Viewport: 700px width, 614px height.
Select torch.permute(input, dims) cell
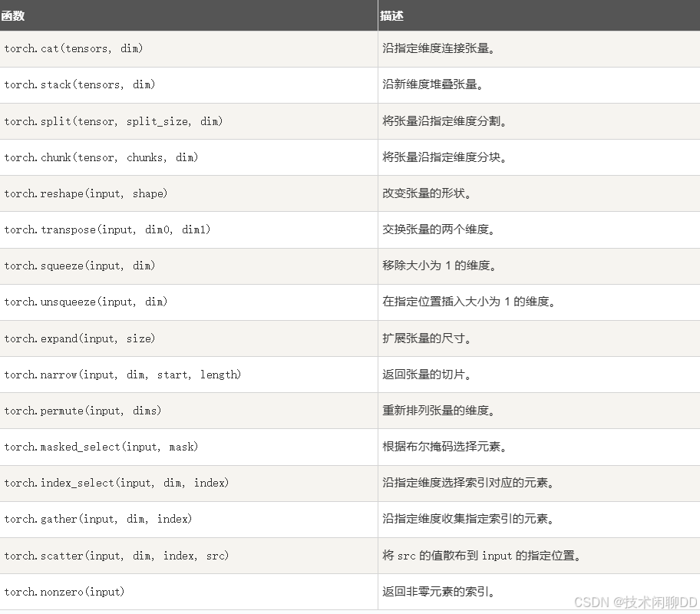click(x=188, y=411)
